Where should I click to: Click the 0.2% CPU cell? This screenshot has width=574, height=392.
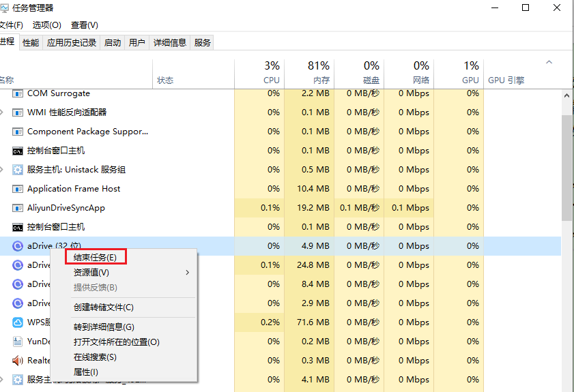(x=259, y=322)
